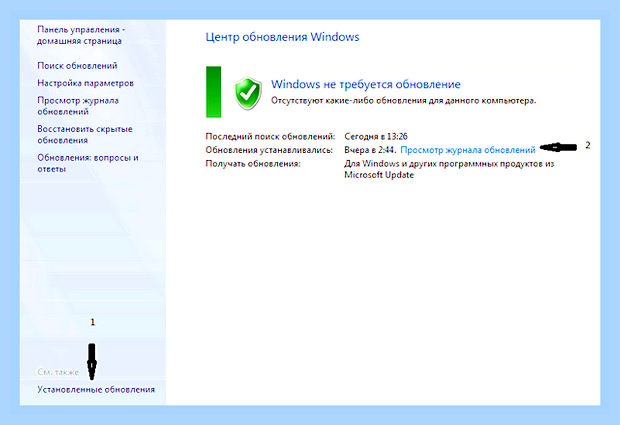Click the Получать обновления label

[253, 164]
